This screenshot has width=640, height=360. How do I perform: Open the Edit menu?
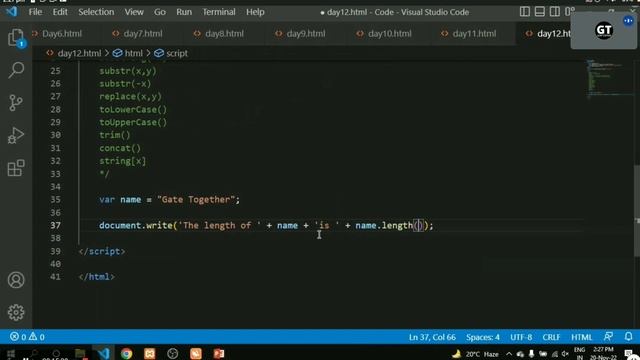[x=60, y=12]
